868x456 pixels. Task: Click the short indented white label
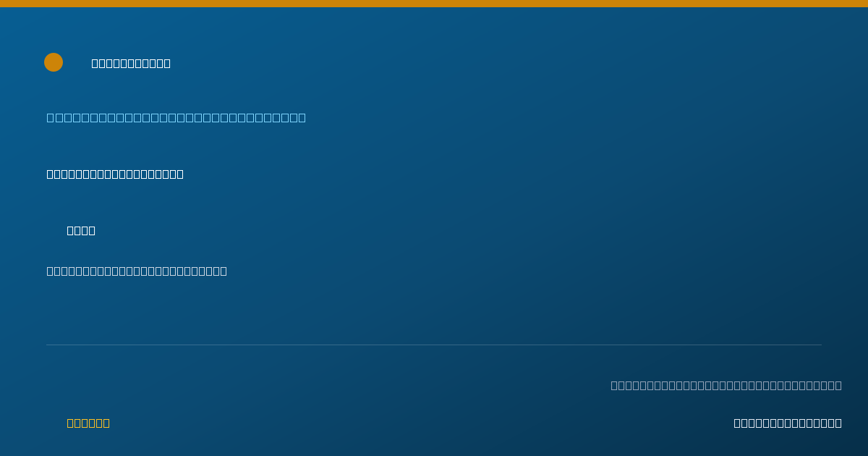tap(81, 230)
